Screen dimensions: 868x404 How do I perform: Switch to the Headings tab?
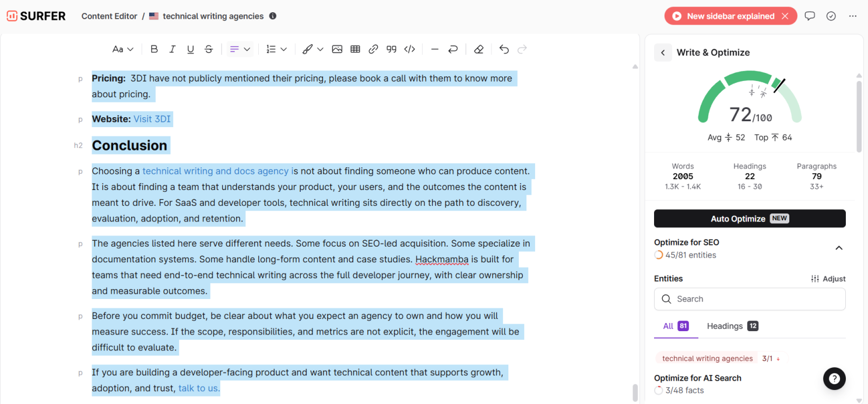coord(732,326)
